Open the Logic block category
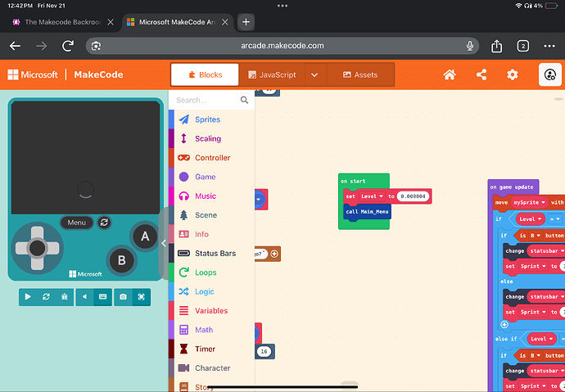 pos(211,291)
